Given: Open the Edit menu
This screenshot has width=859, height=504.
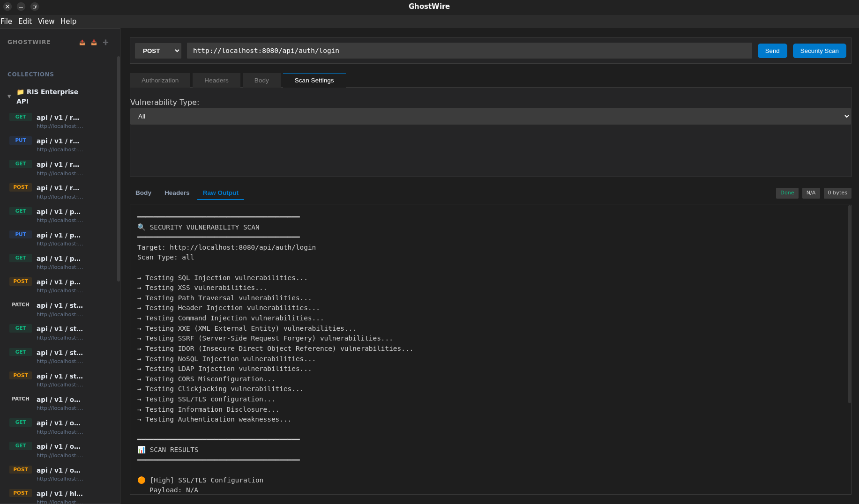Looking at the screenshot, I should coord(25,21).
